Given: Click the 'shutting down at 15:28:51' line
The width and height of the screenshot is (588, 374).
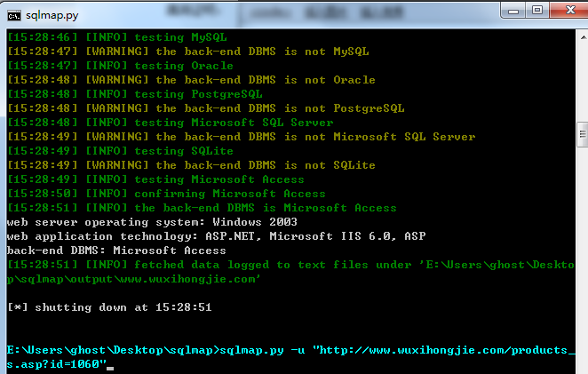Looking at the screenshot, I should click(109, 307).
